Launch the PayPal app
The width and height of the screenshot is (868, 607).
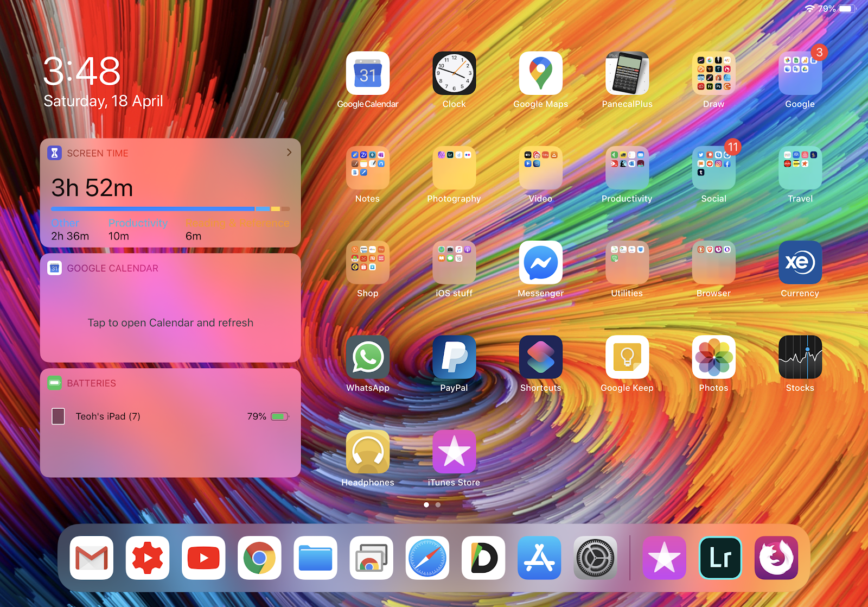(x=454, y=357)
